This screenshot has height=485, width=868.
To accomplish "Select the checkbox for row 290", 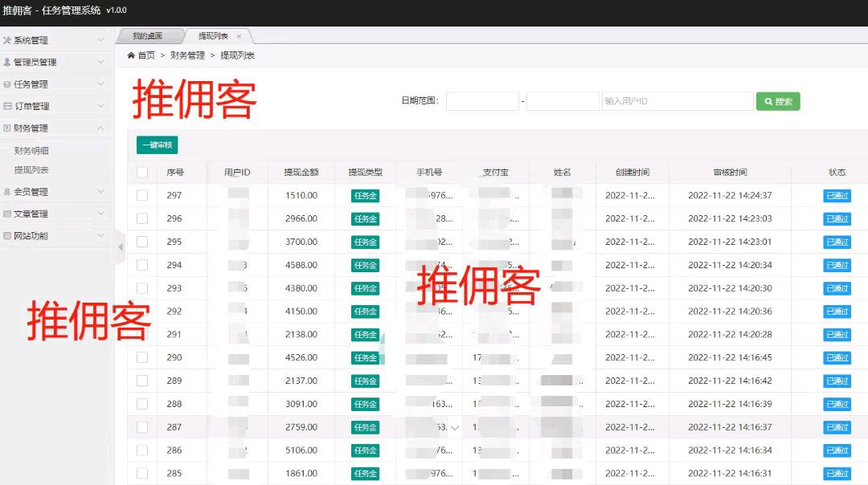I will [x=142, y=357].
